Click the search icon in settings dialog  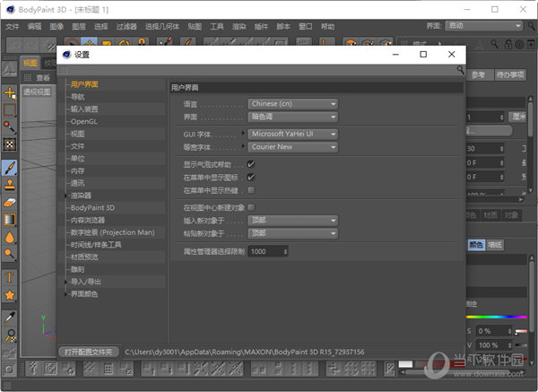[461, 70]
